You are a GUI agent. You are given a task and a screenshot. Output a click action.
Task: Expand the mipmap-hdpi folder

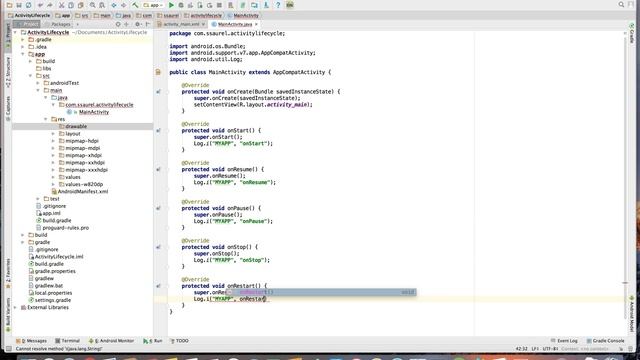point(53,141)
